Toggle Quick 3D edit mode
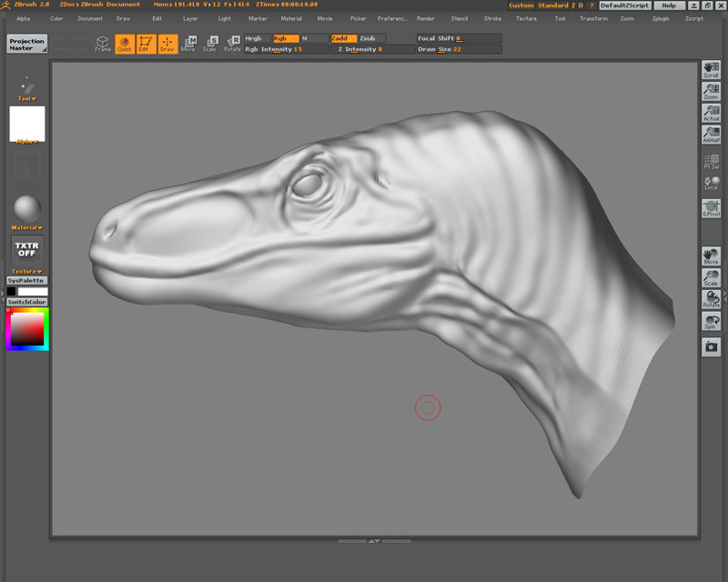Image resolution: width=728 pixels, height=582 pixels. tap(125, 44)
